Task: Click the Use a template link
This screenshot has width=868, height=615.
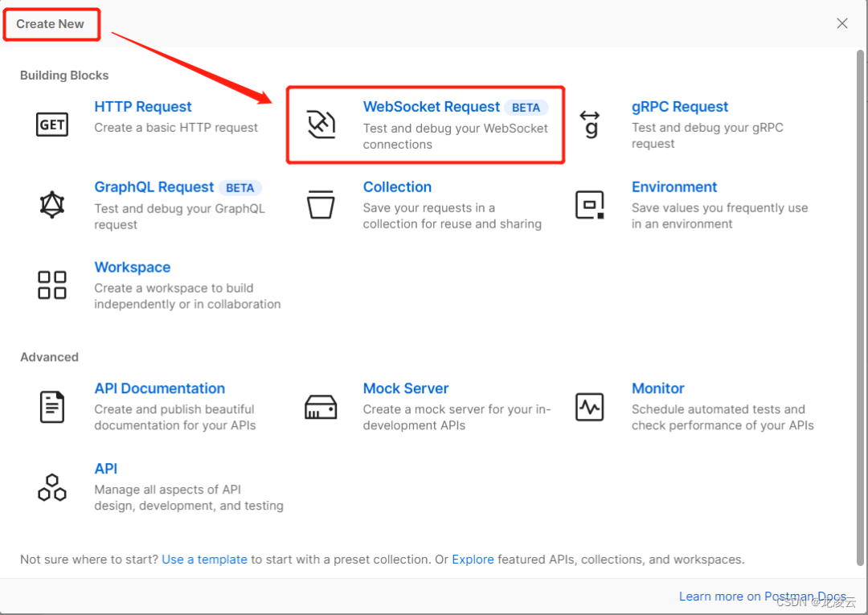Action: [x=204, y=559]
